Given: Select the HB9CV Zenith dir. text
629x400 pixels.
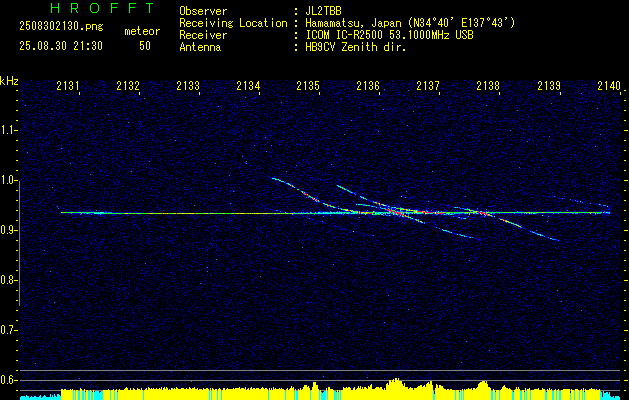Looking at the screenshot, I should coord(356,47).
